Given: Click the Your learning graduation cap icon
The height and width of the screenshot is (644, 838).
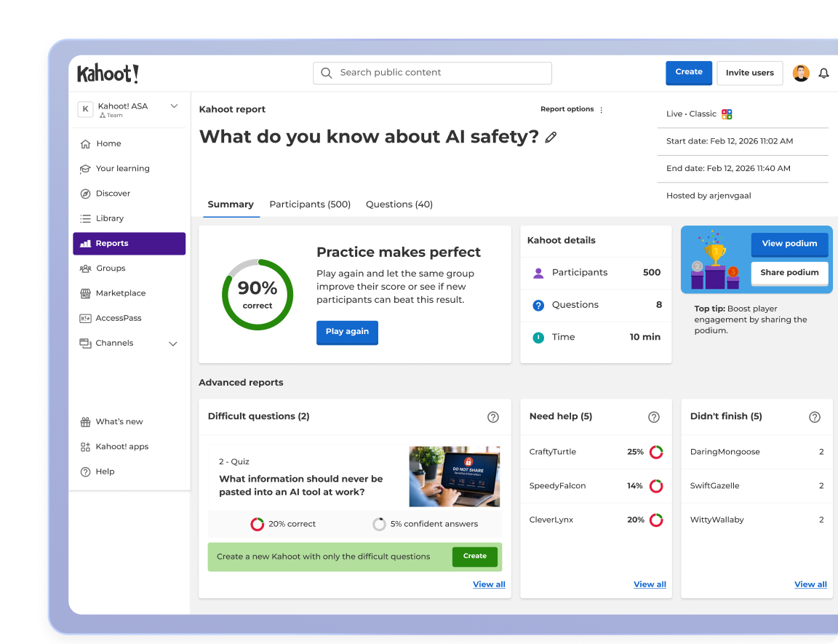Looking at the screenshot, I should click(x=85, y=169).
